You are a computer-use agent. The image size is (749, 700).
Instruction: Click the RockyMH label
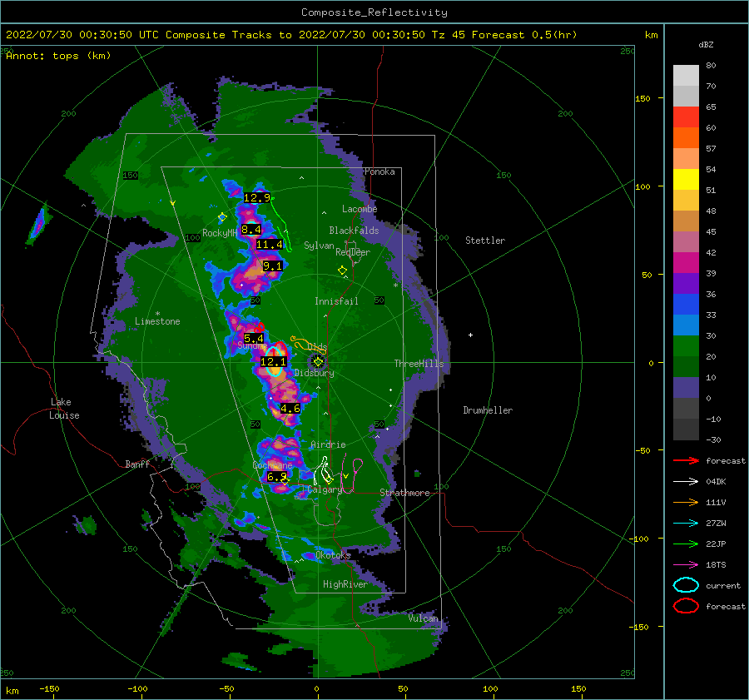220,233
